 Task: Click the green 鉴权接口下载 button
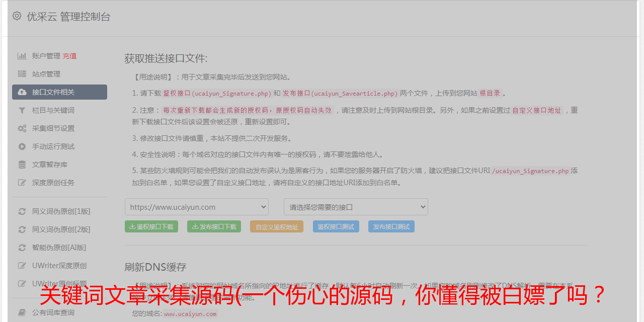[x=151, y=226]
